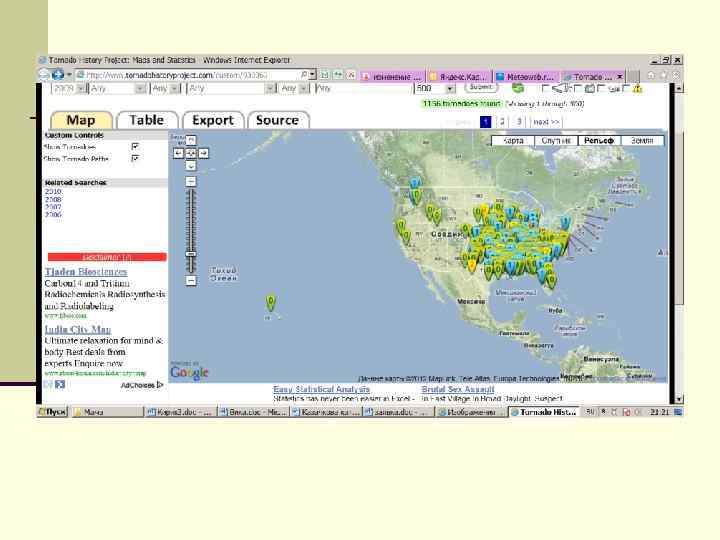The height and width of the screenshot is (540, 720).
Task: Switch to the Яндекс.Кар... browser tab
Action: [459, 77]
